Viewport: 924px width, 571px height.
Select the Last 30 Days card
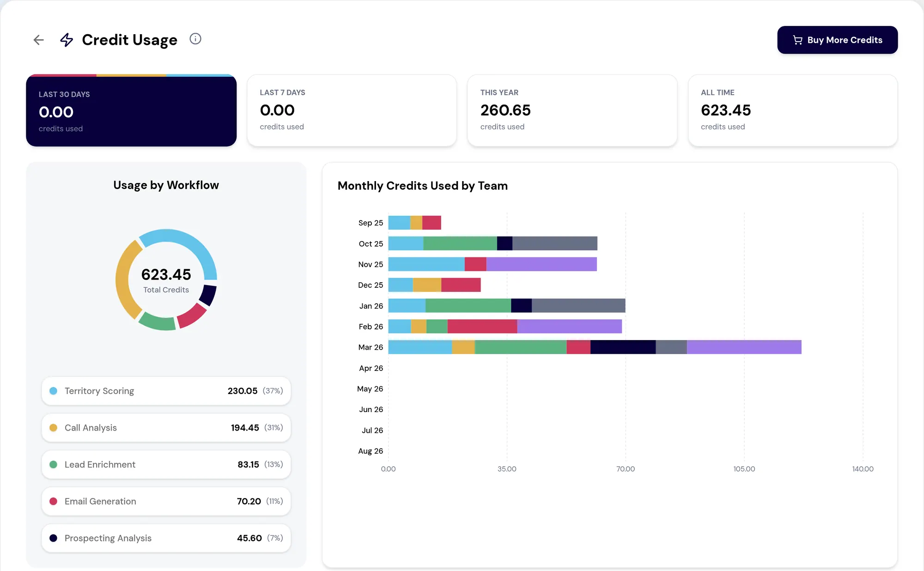131,110
